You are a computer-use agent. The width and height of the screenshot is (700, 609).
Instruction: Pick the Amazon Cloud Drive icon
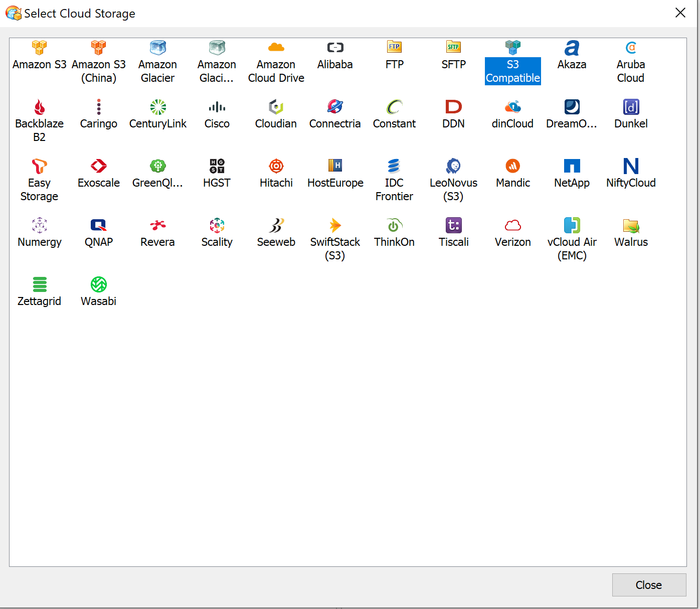(276, 48)
